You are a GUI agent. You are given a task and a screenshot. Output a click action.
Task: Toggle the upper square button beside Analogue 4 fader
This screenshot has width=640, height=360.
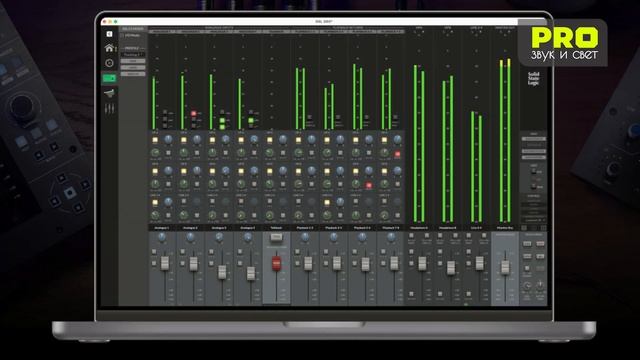point(240,252)
